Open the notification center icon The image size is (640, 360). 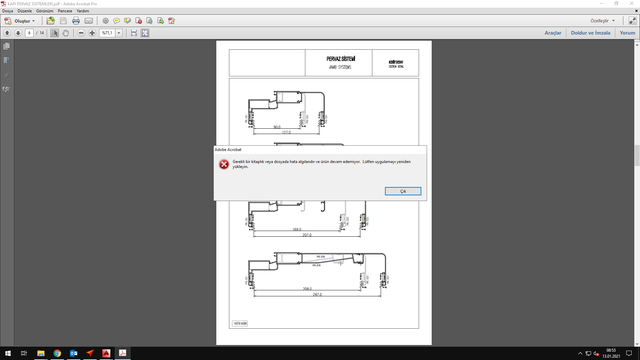(629, 353)
